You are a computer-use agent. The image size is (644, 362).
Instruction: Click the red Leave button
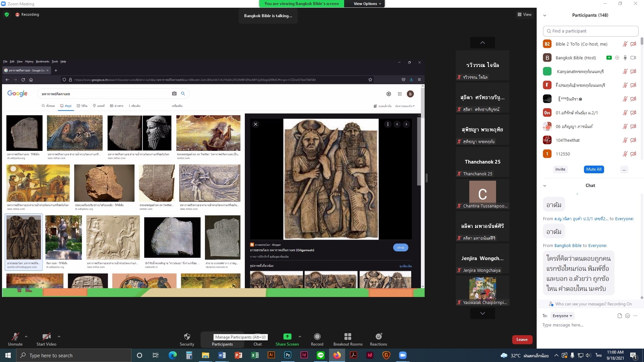tap(522, 340)
